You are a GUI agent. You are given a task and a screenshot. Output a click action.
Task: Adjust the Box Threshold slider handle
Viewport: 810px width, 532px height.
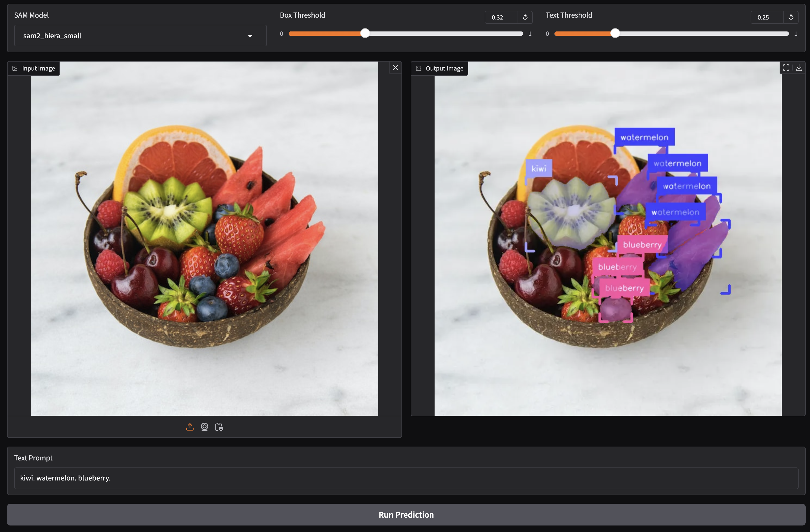(x=365, y=33)
